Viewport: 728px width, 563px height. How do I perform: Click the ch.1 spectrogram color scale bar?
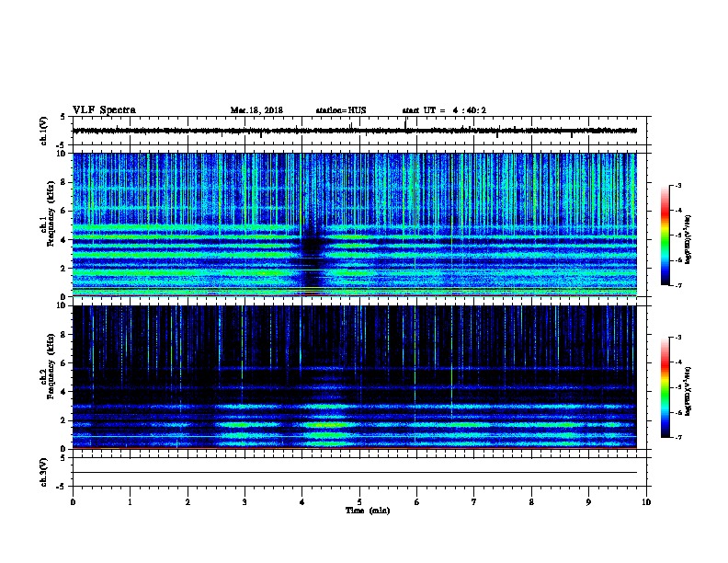(x=665, y=236)
